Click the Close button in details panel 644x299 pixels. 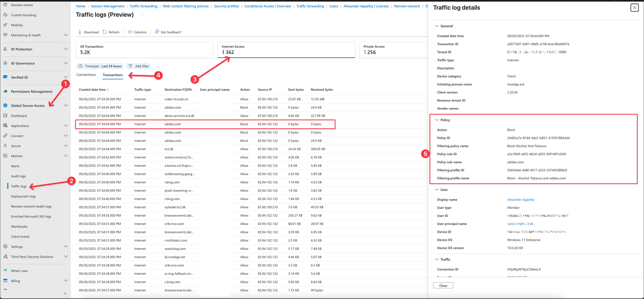[x=443, y=285]
